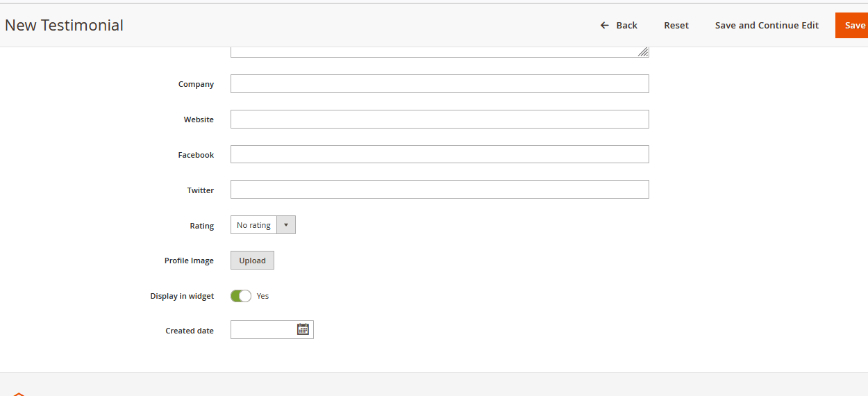Click the Twitter text box
The height and width of the screenshot is (396, 868).
pyautogui.click(x=439, y=190)
